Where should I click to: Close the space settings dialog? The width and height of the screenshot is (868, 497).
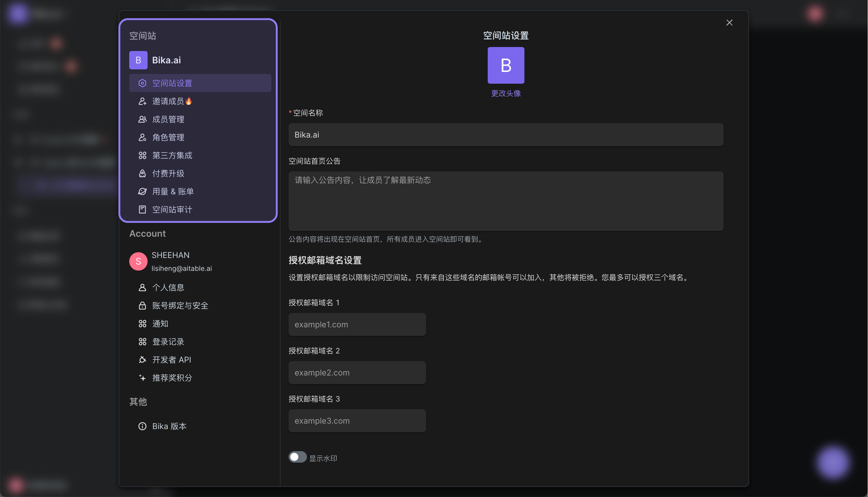(729, 23)
